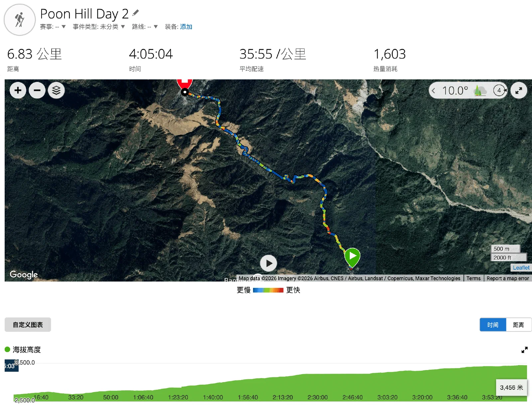Viewport: 532px width, 406px height.
Task: Edit the Poon Hill Day 2 title
Action: (135, 13)
